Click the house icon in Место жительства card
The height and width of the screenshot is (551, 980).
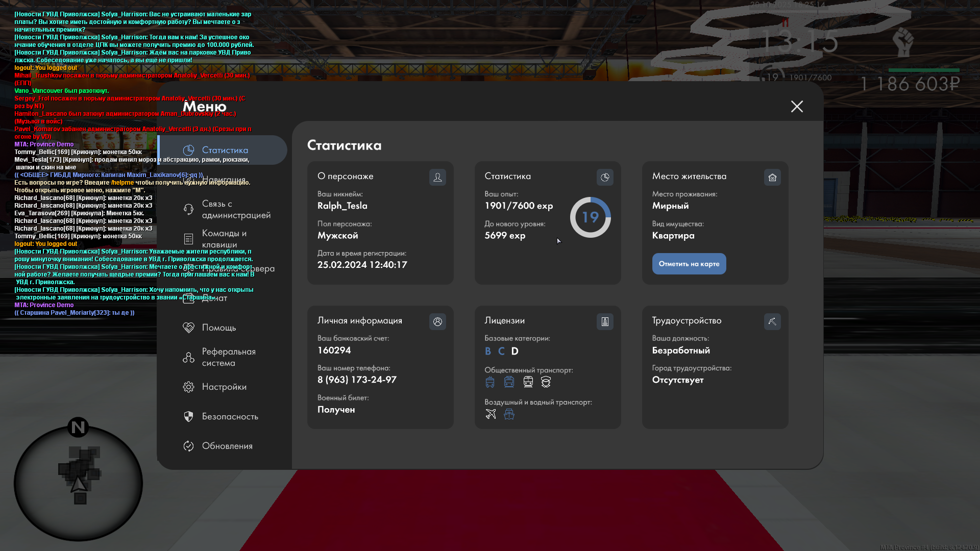point(772,177)
